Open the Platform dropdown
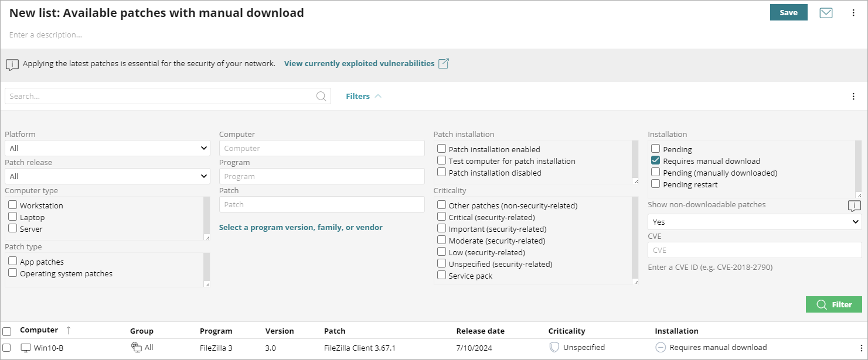 (107, 148)
